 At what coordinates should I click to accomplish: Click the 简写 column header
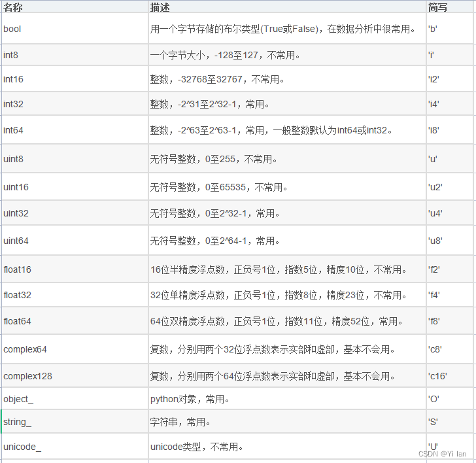pyautogui.click(x=450, y=7)
